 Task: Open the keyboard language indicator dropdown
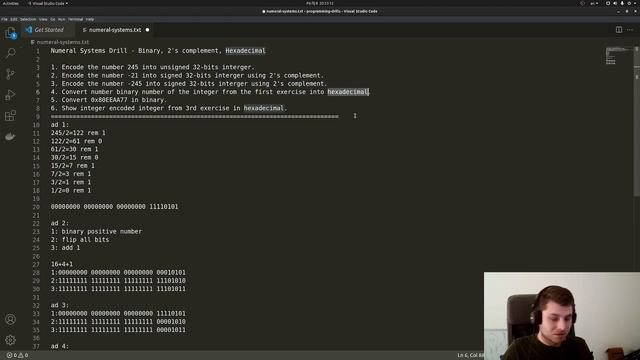tap(594, 3)
